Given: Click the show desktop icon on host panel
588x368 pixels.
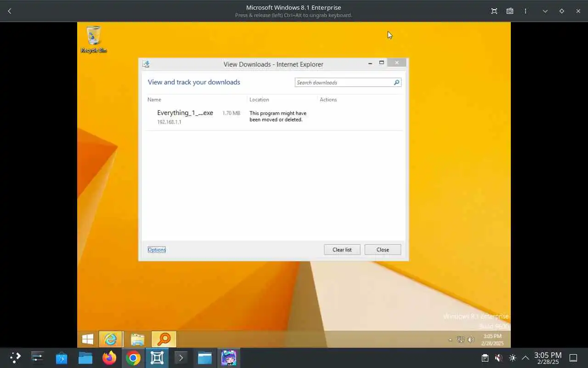Looking at the screenshot, I should (x=573, y=358).
